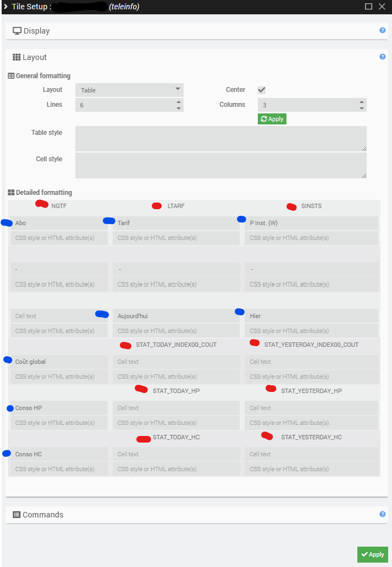The image size is (392, 567).
Task: Click the STAT_YESTERDAY_HC label
Action: [311, 437]
